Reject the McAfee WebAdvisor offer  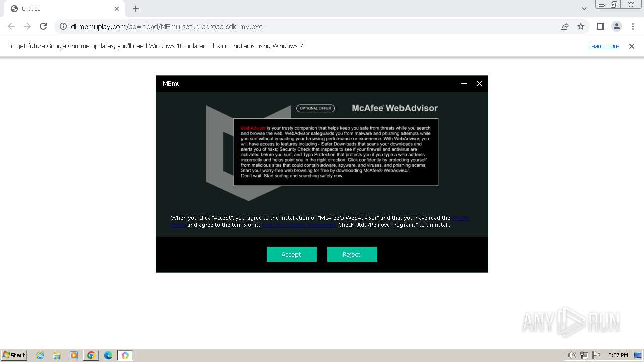click(x=352, y=254)
